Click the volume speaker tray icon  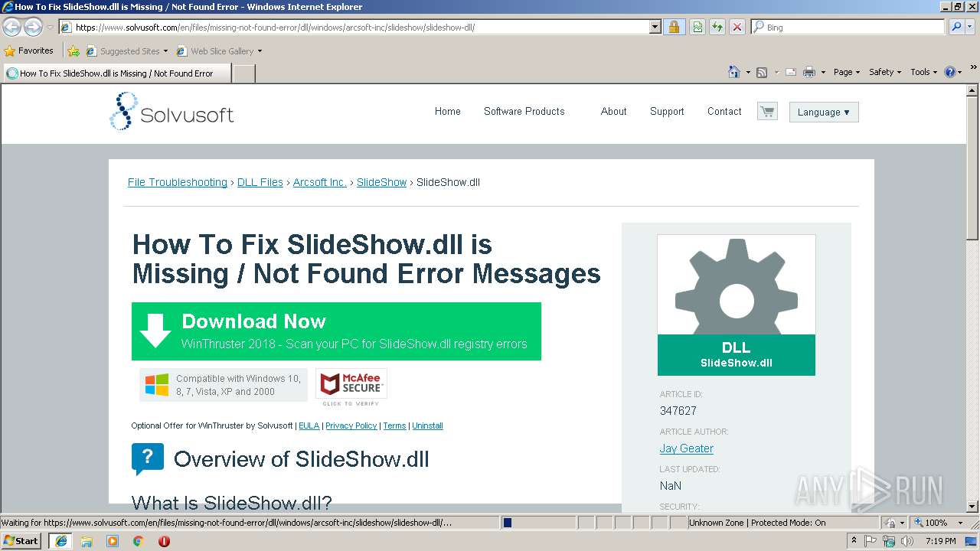(906, 541)
